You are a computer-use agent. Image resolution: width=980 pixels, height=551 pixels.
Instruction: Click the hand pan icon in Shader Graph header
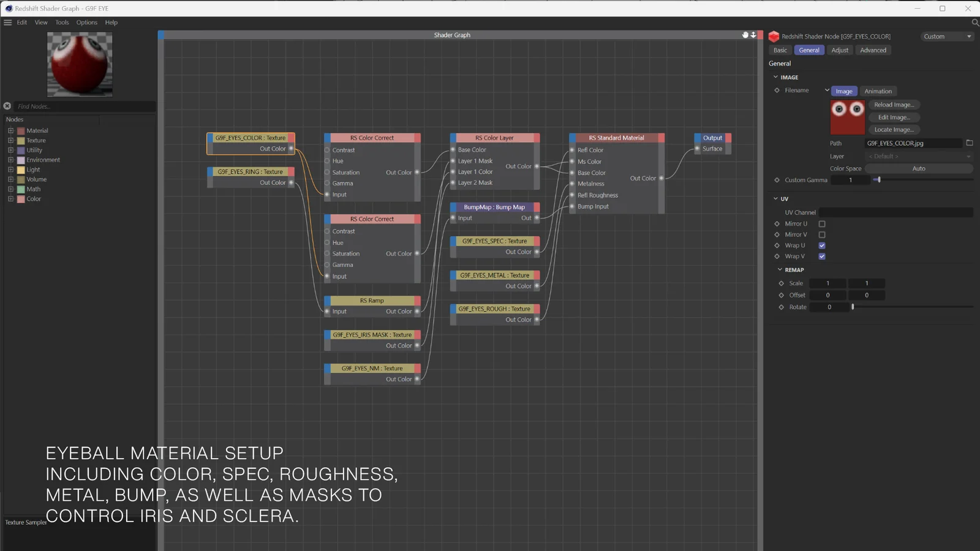[745, 35]
